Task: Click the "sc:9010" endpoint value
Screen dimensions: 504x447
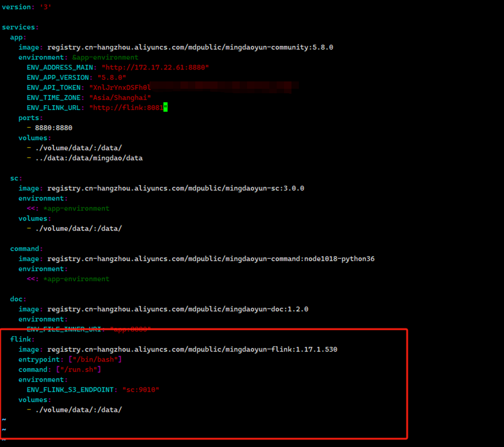Action: pyautogui.click(x=141, y=390)
